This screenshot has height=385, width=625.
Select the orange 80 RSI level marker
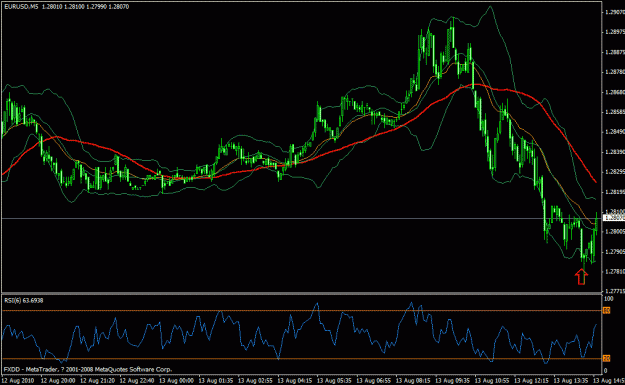tap(606, 310)
